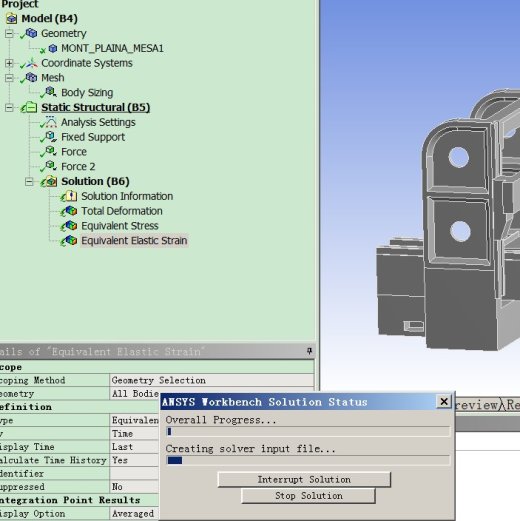Close the Solution Status dialog
The width and height of the screenshot is (520, 521).
click(x=444, y=401)
